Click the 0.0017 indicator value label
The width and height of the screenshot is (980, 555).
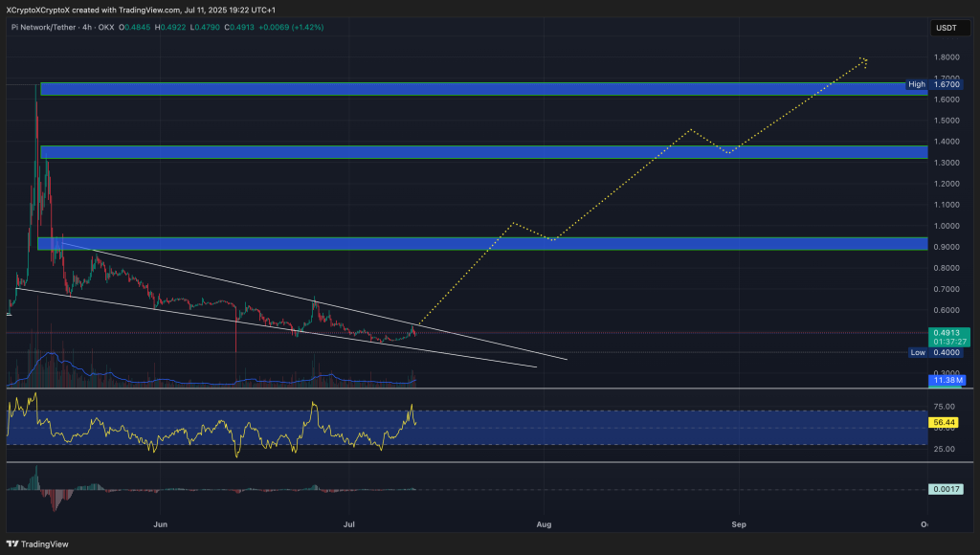[x=944, y=489]
